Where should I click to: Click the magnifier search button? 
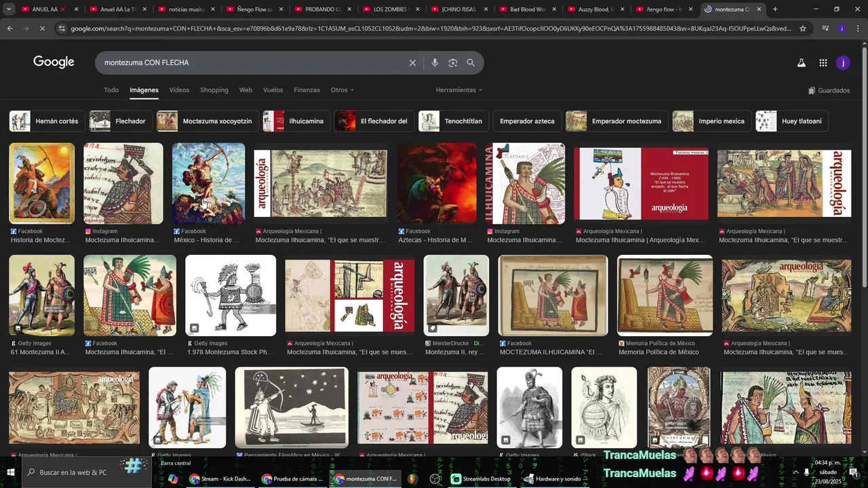click(471, 62)
